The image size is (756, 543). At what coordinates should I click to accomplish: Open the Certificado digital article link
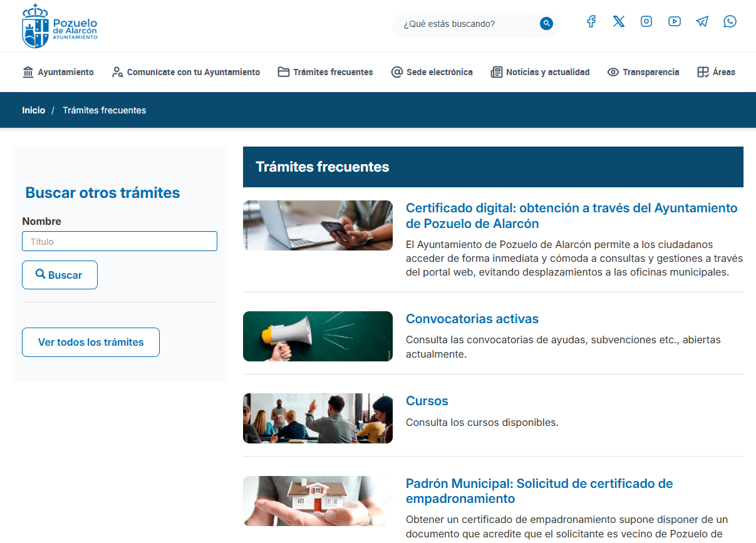coord(572,215)
